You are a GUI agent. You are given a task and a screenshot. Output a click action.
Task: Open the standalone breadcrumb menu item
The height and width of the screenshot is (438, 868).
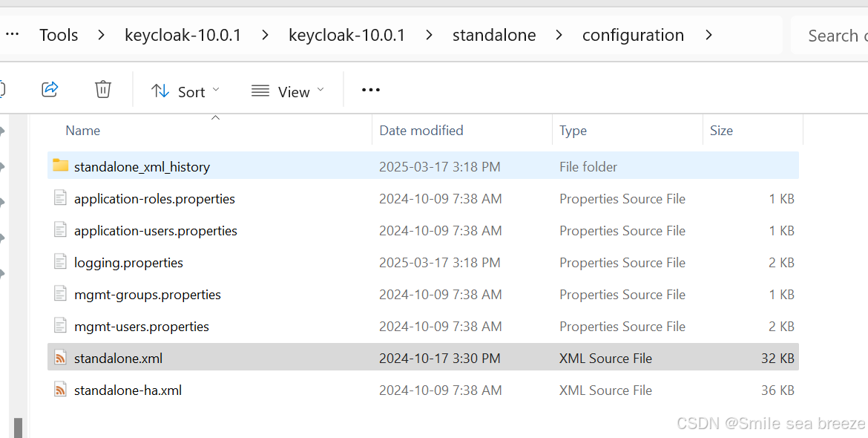(x=494, y=34)
